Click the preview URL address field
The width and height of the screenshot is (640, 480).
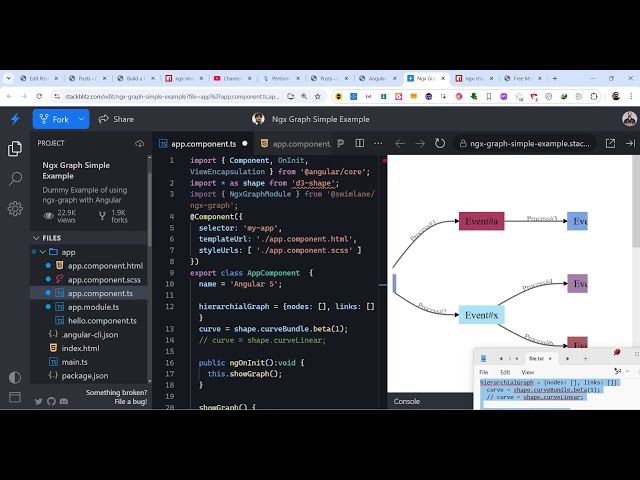coord(525,144)
